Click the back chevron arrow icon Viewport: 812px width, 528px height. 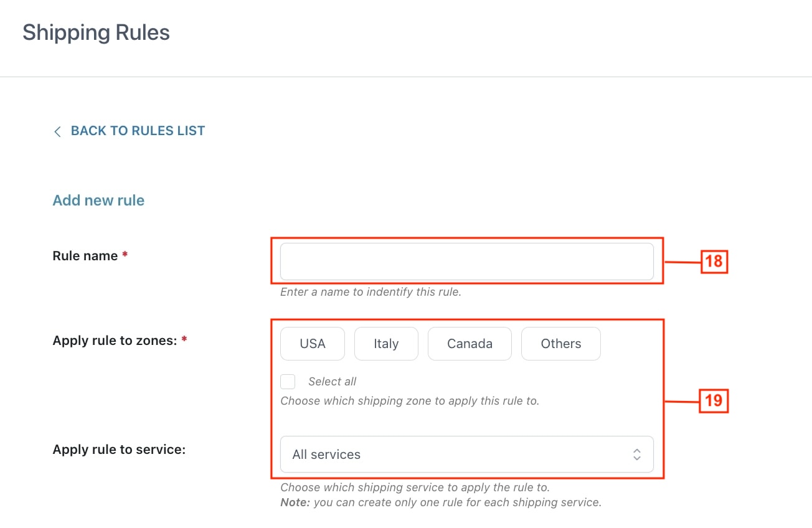coord(57,131)
